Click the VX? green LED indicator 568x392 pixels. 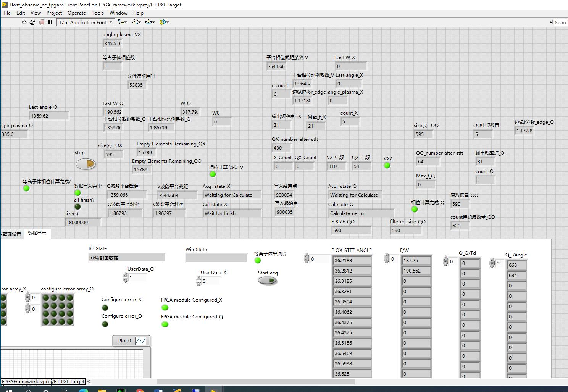point(387,166)
